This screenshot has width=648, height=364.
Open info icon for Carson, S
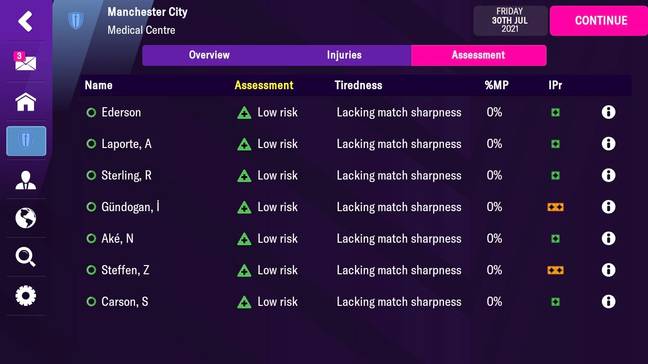coord(608,301)
